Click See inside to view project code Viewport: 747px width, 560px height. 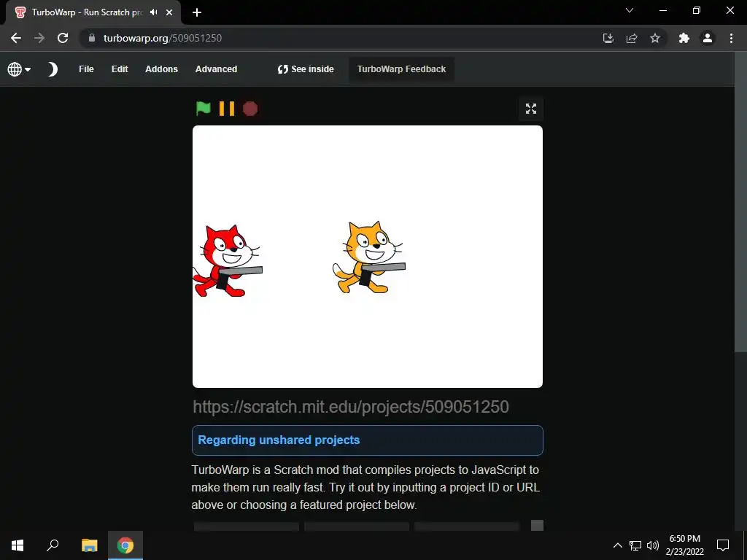coord(306,69)
